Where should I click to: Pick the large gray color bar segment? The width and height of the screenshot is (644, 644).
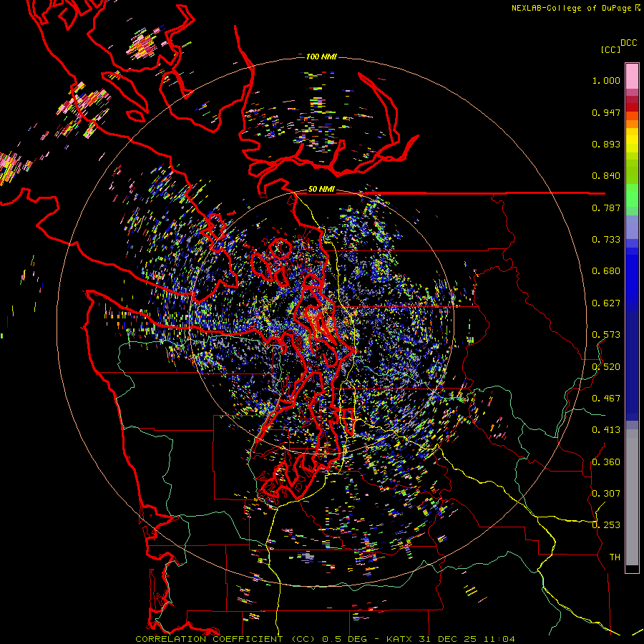[632, 497]
